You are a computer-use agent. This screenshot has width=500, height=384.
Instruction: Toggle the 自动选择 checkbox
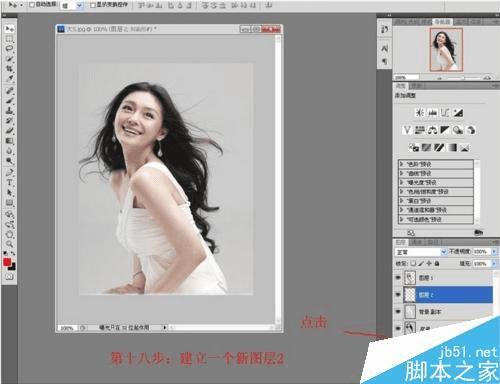tap(32, 5)
